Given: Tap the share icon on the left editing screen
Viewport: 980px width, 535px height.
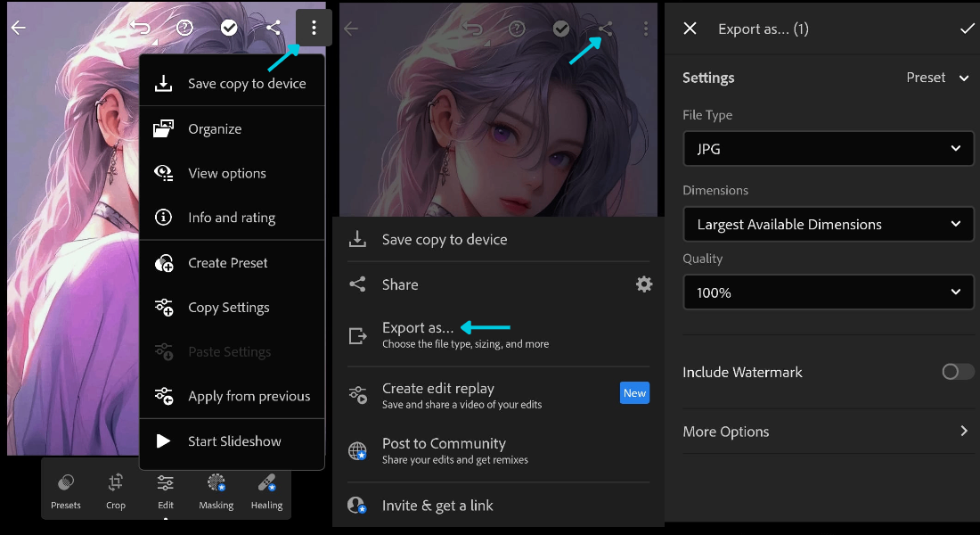Looking at the screenshot, I should coord(274,28).
